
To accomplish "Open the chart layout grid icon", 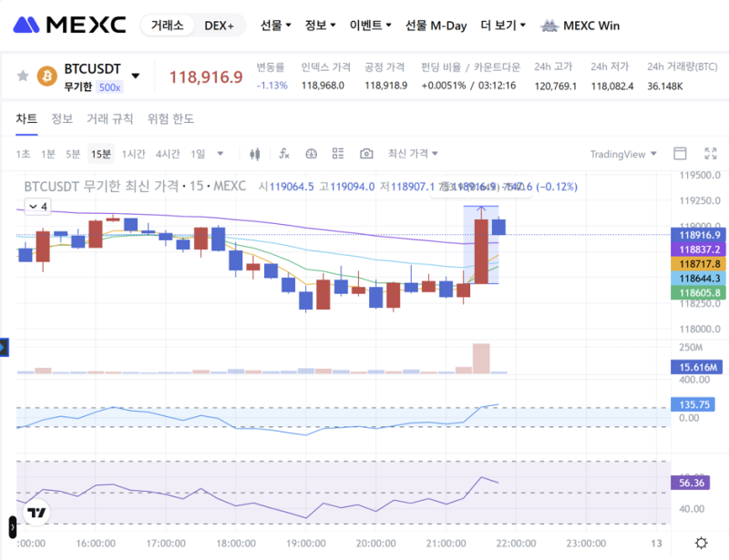I will (x=338, y=153).
